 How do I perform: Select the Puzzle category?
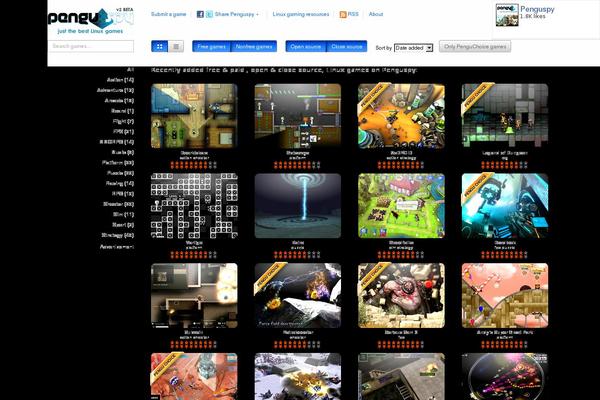click(x=120, y=173)
